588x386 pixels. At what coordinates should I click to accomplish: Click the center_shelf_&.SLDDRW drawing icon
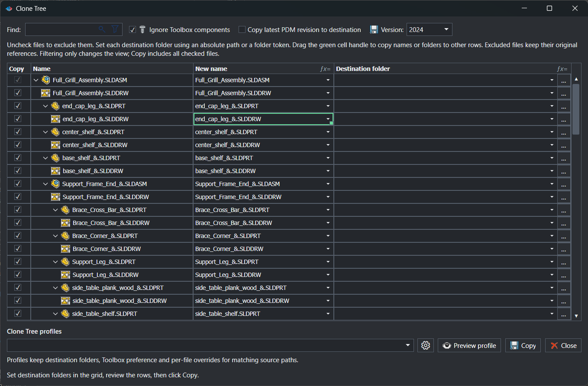(x=55, y=145)
